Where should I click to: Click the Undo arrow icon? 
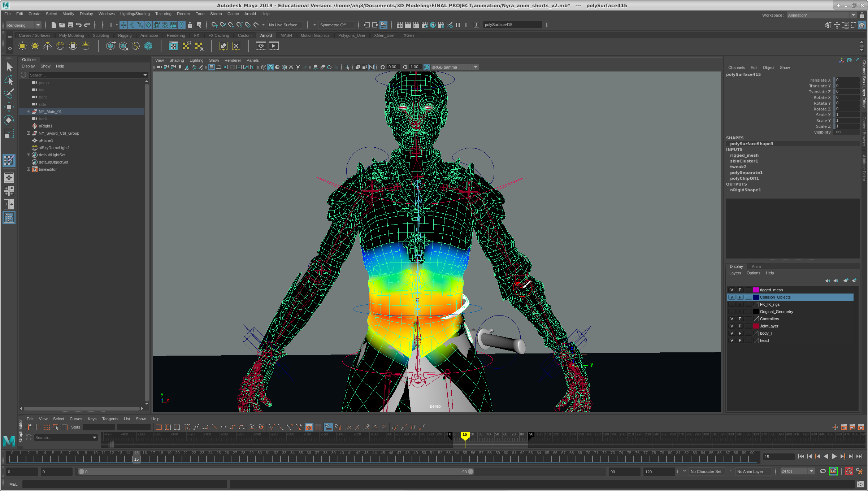point(78,25)
